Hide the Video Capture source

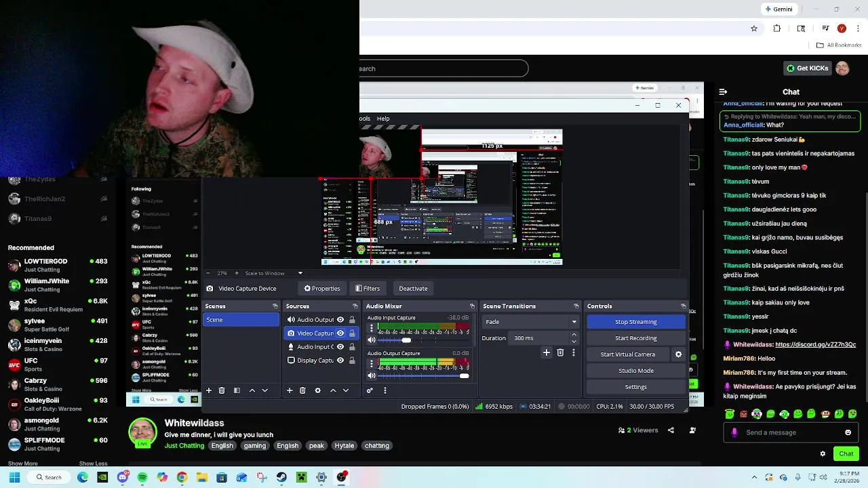340,333
